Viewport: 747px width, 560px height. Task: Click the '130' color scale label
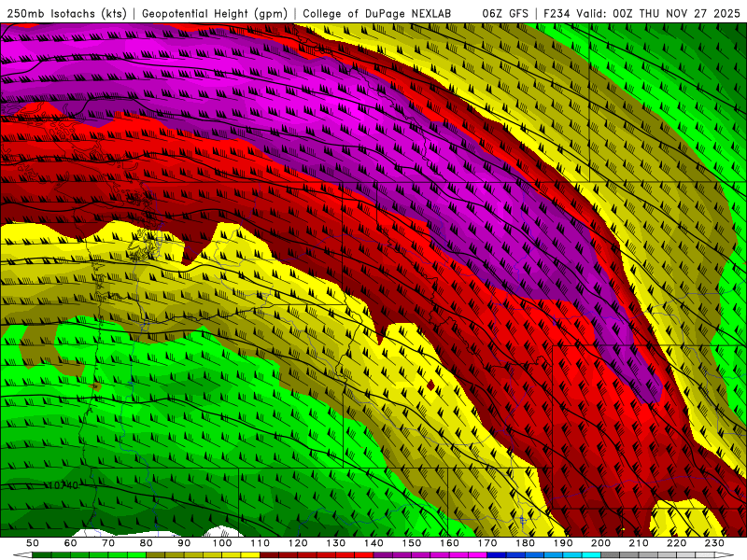click(336, 543)
